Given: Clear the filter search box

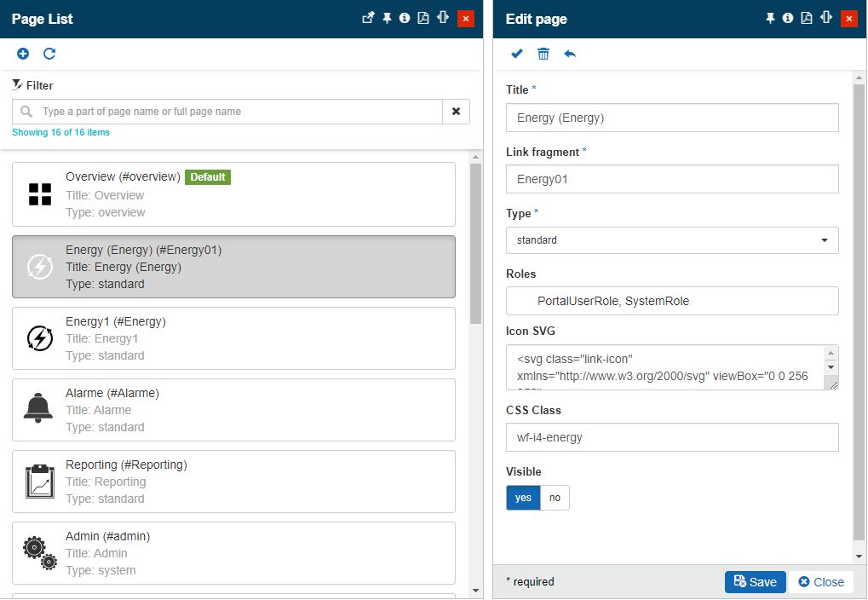Looking at the screenshot, I should pos(456,112).
